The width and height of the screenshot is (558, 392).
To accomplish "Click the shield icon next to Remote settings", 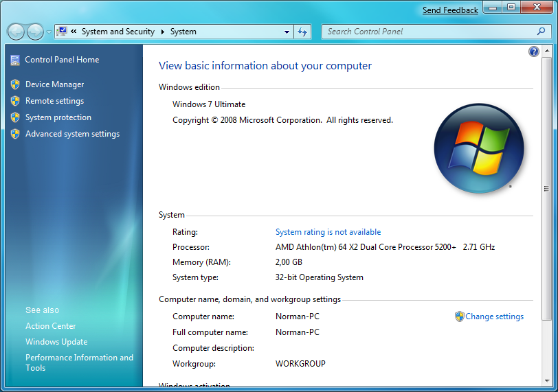I will coord(15,101).
